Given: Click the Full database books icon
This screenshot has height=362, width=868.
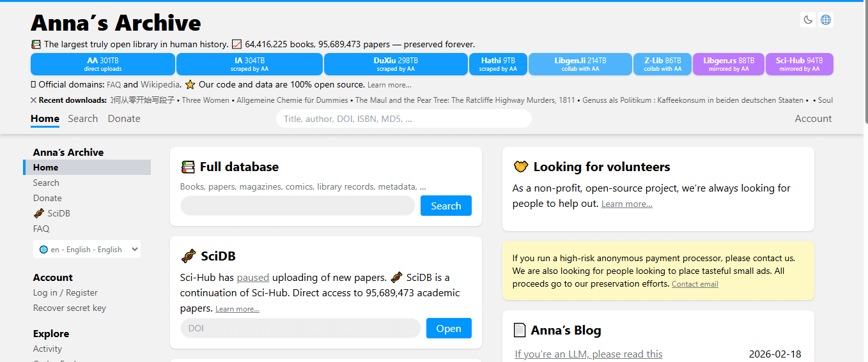Looking at the screenshot, I should point(187,167).
